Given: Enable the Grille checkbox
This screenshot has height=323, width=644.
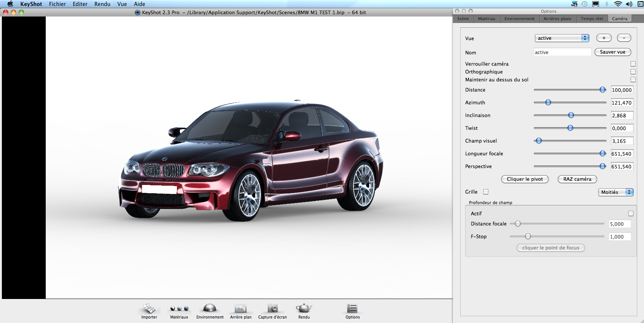Looking at the screenshot, I should click(486, 192).
